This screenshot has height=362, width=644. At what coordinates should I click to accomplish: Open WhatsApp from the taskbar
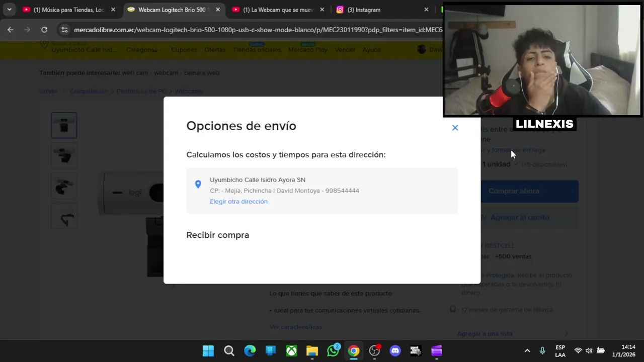333,351
